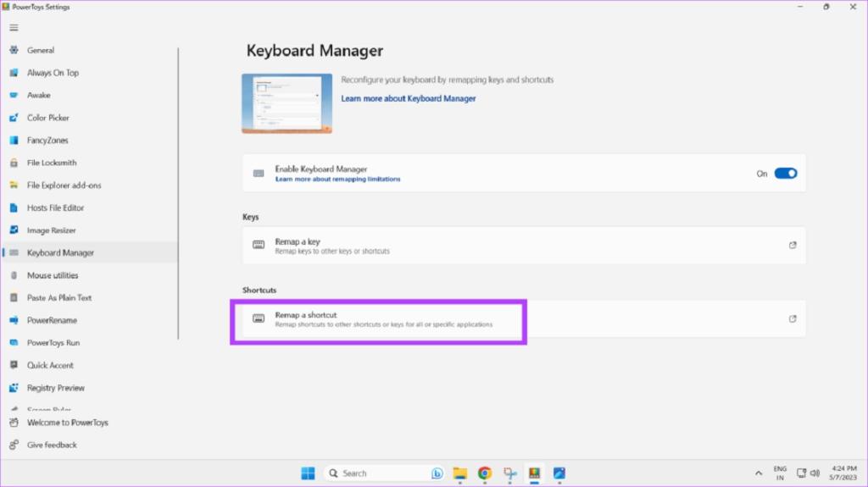This screenshot has height=487, width=868.
Task: Click the Welcome to PowerToys icon
Action: pyautogui.click(x=14, y=423)
